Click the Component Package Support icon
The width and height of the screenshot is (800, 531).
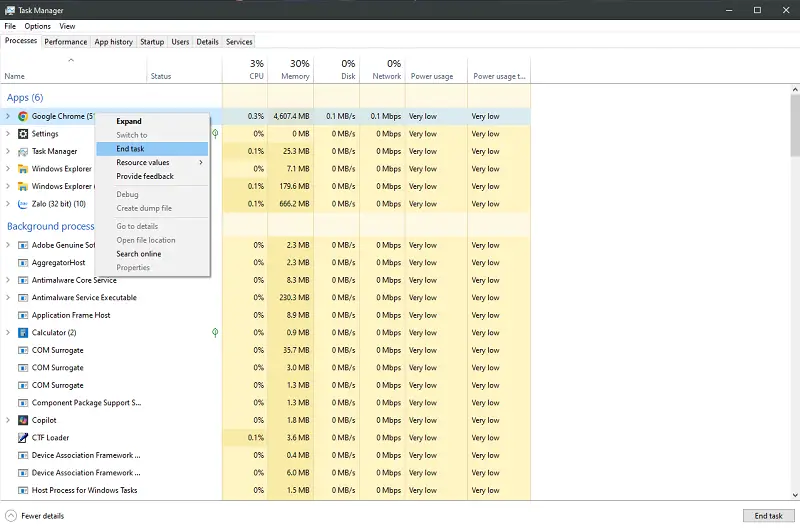pos(23,403)
